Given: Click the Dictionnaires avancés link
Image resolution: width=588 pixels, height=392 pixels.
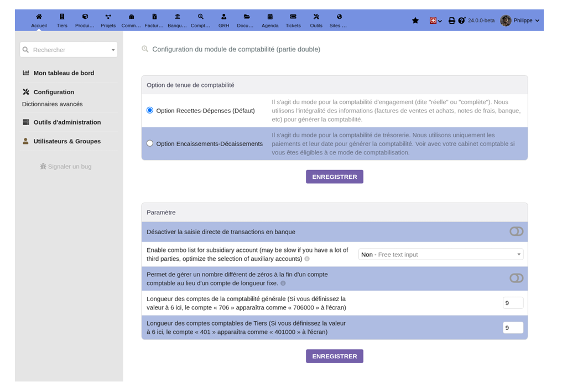Looking at the screenshot, I should [x=52, y=104].
